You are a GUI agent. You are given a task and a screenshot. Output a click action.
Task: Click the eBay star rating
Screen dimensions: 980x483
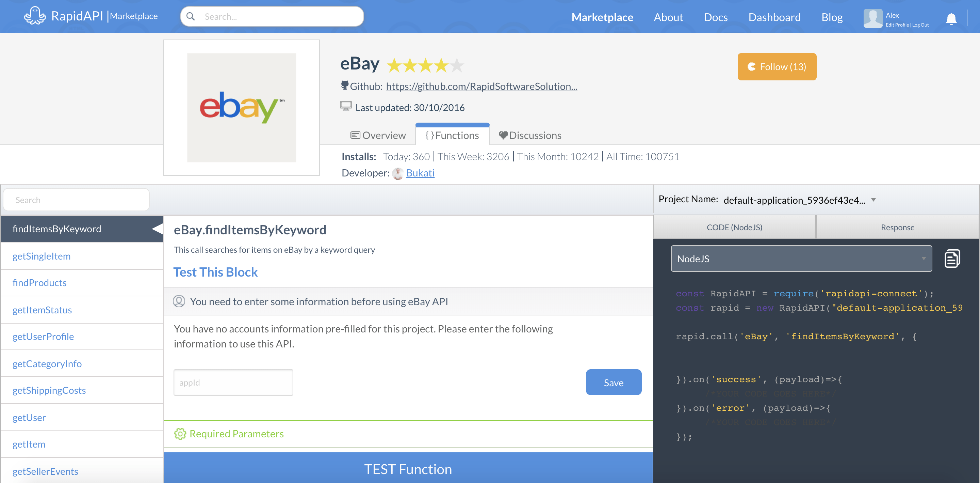[425, 65]
